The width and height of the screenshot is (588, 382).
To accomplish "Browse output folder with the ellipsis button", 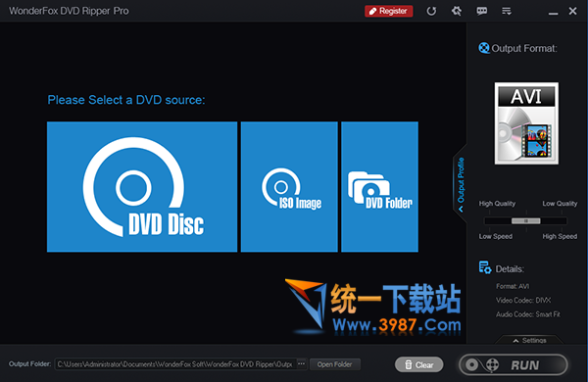I will coord(302,364).
